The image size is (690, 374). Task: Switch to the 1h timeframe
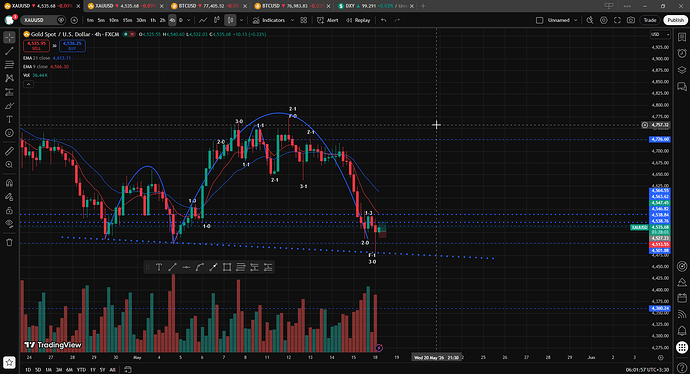coord(153,20)
